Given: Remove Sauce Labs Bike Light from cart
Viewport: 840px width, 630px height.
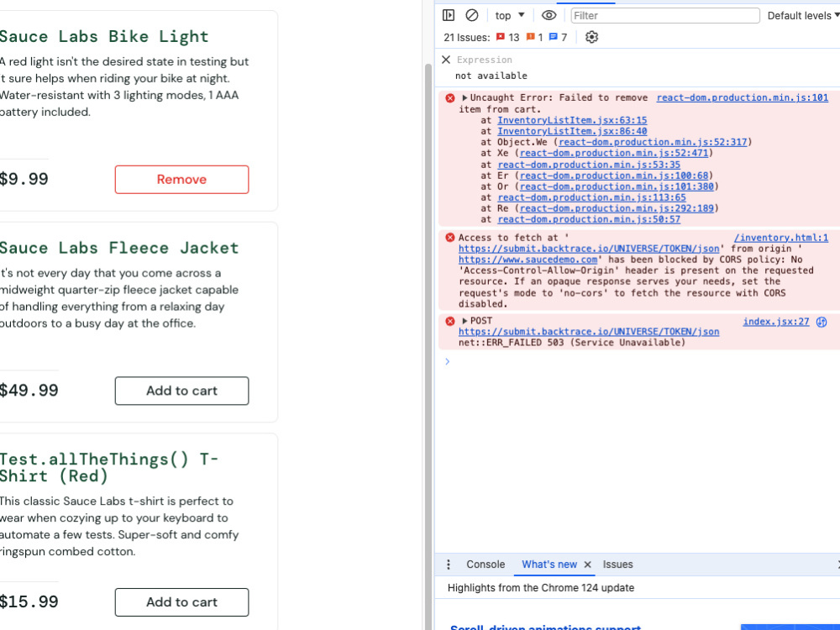Looking at the screenshot, I should point(181,180).
